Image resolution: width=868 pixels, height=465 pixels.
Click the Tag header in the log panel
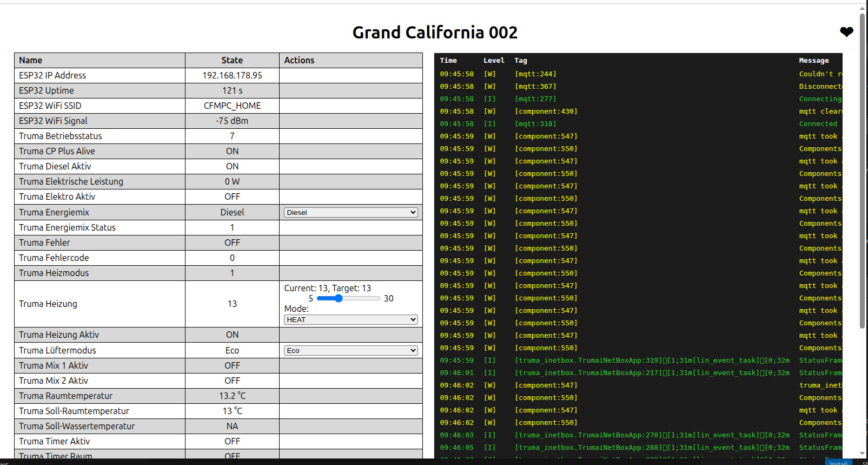(x=520, y=61)
